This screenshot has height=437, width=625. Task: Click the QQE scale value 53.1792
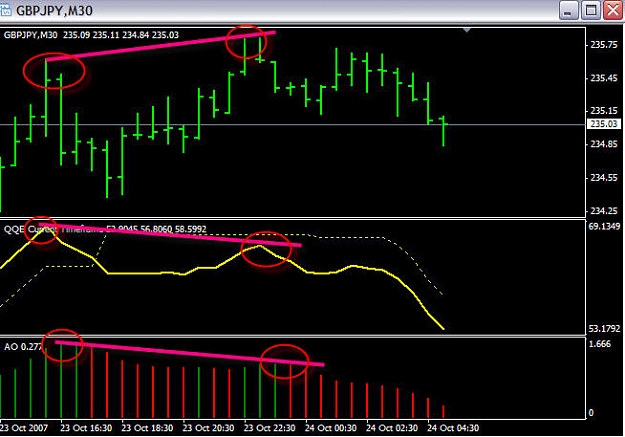tap(604, 329)
